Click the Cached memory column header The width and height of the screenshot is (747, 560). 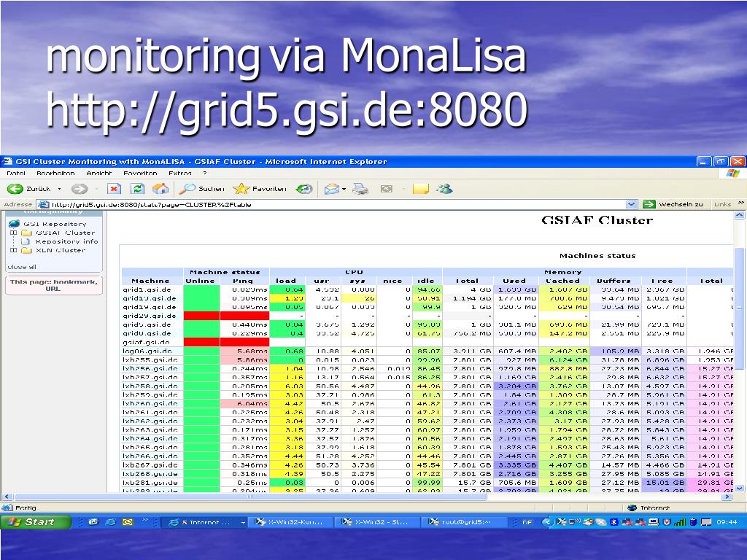(562, 281)
